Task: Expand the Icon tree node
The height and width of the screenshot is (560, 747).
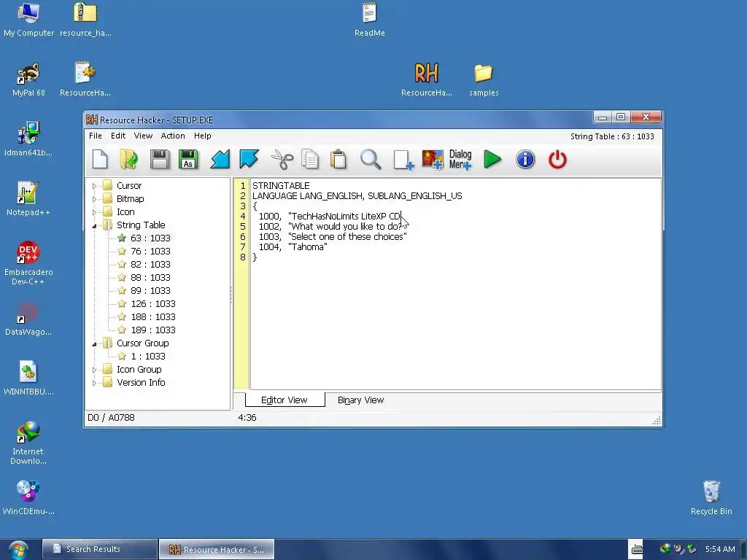Action: (94, 212)
